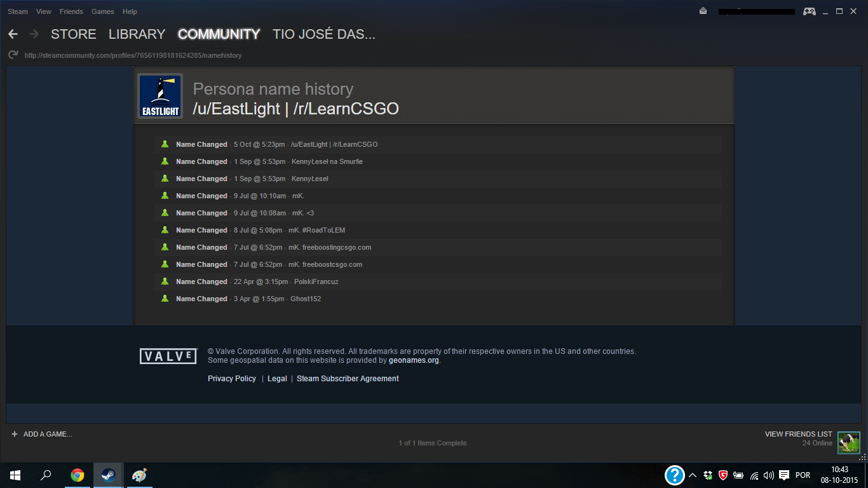Click ADD A GAME button
The width and height of the screenshot is (868, 488).
click(x=42, y=434)
